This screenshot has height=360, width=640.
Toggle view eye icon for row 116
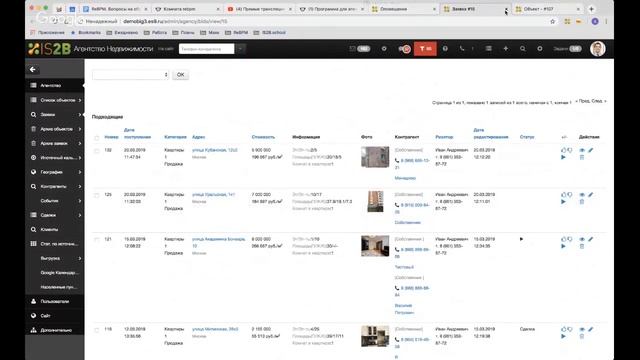click(582, 329)
